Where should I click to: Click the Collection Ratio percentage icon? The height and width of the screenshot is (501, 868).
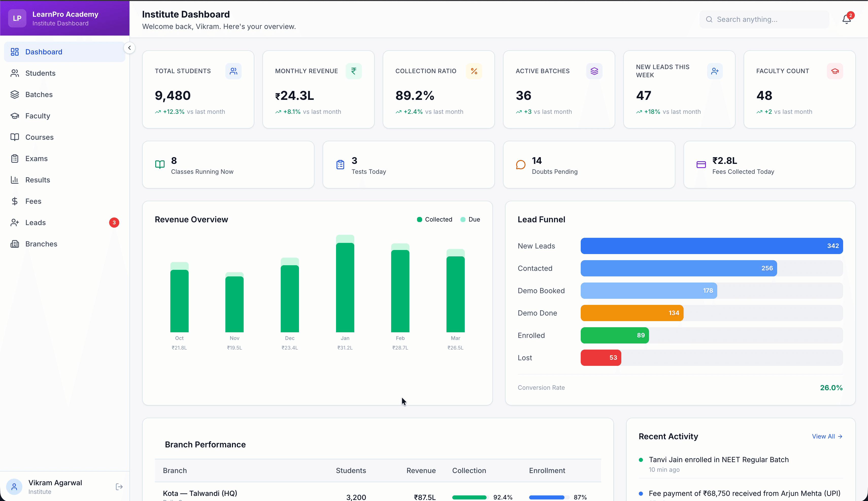pos(474,71)
